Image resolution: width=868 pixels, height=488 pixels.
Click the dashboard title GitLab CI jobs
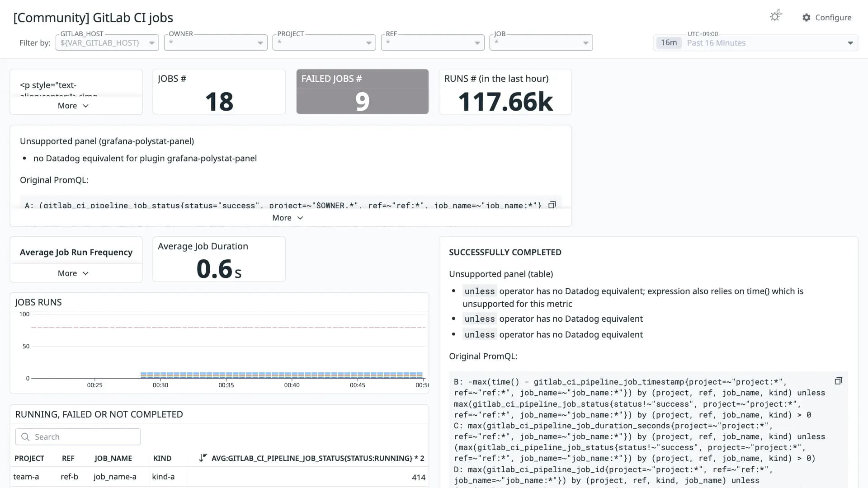[x=93, y=18]
